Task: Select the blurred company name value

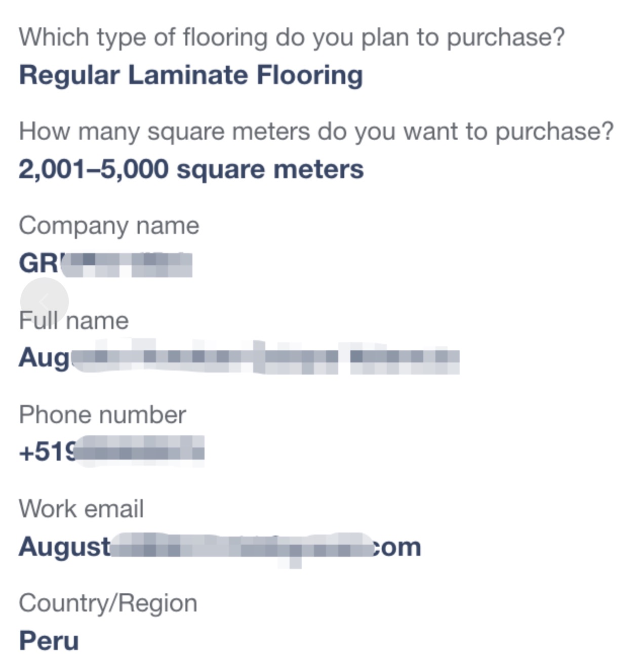Action: (x=105, y=264)
